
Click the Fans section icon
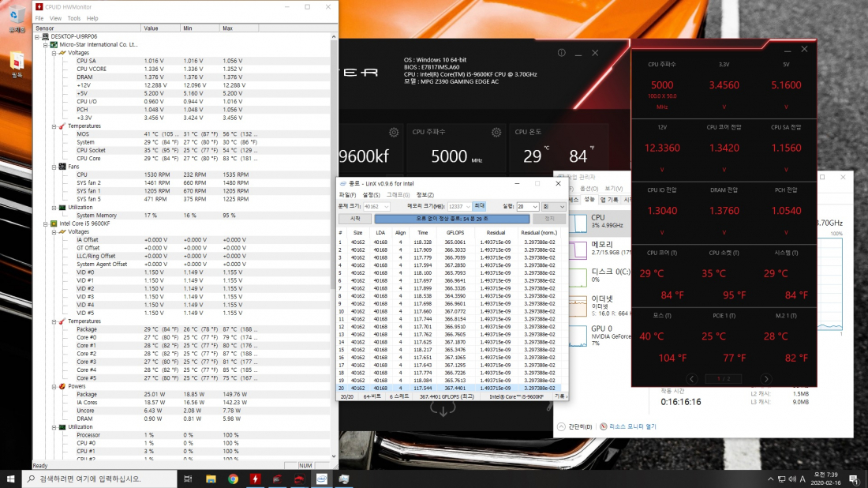coord(62,167)
